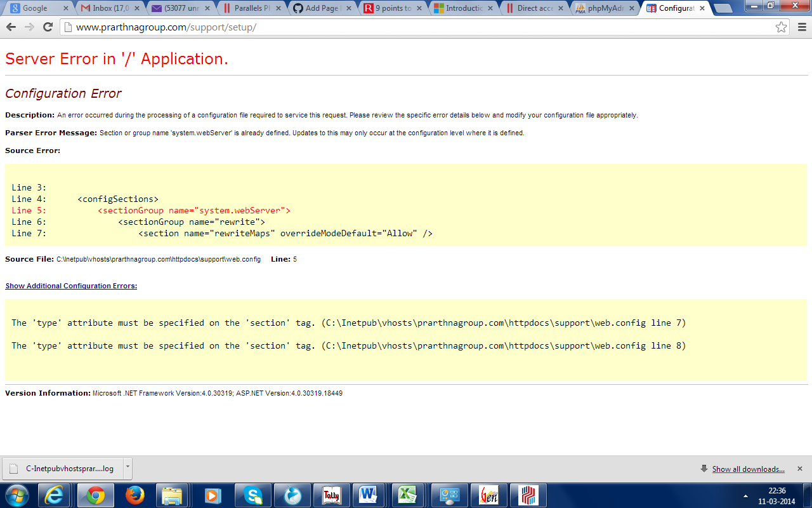Switch to the first Parallels Plesk tab
This screenshot has height=508, width=812.
pyautogui.click(x=252, y=8)
